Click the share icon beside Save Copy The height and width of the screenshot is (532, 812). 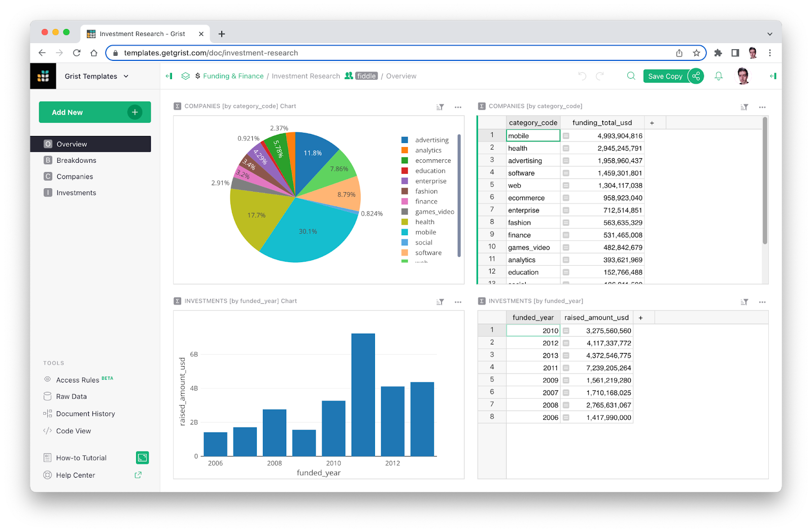point(696,76)
